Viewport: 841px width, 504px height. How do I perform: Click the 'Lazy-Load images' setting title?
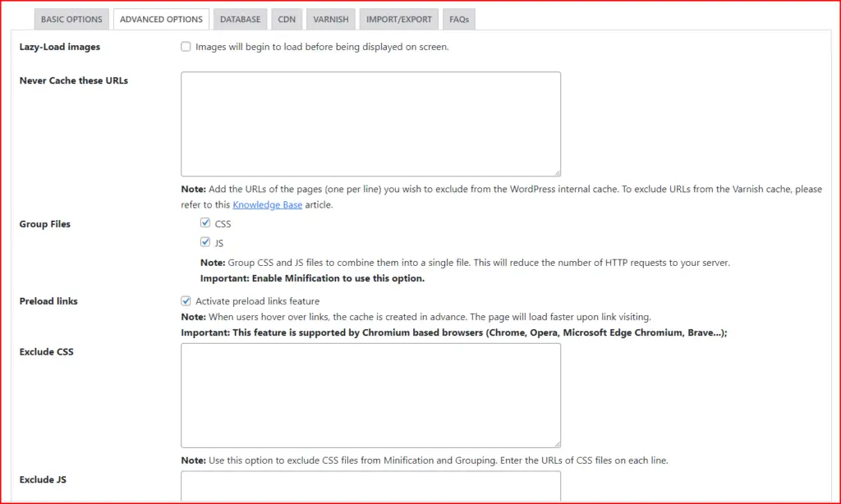point(59,47)
